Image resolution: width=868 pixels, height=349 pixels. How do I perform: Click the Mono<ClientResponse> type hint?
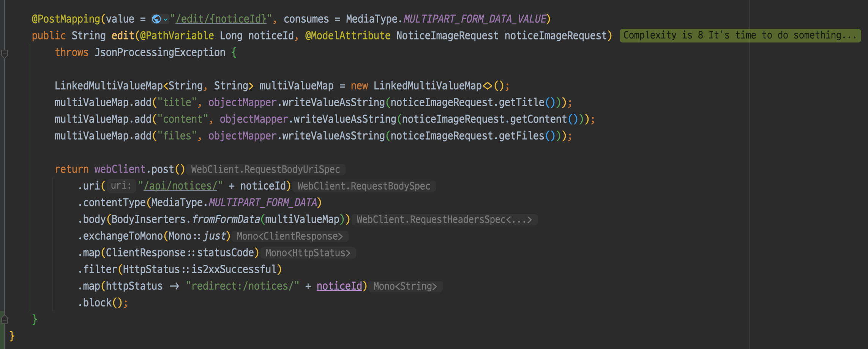tap(290, 236)
